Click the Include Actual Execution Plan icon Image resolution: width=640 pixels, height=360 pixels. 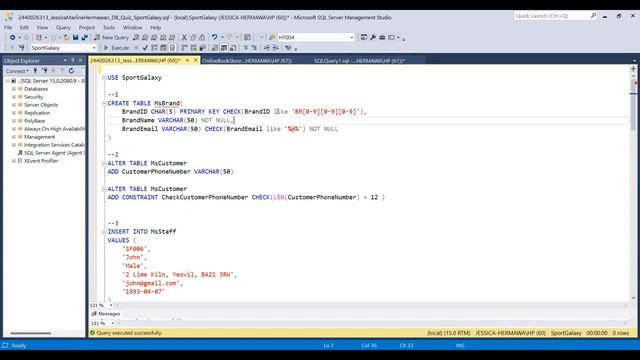[x=184, y=48]
